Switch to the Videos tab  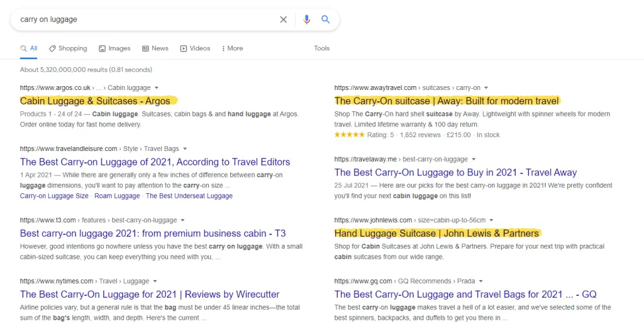click(x=195, y=48)
